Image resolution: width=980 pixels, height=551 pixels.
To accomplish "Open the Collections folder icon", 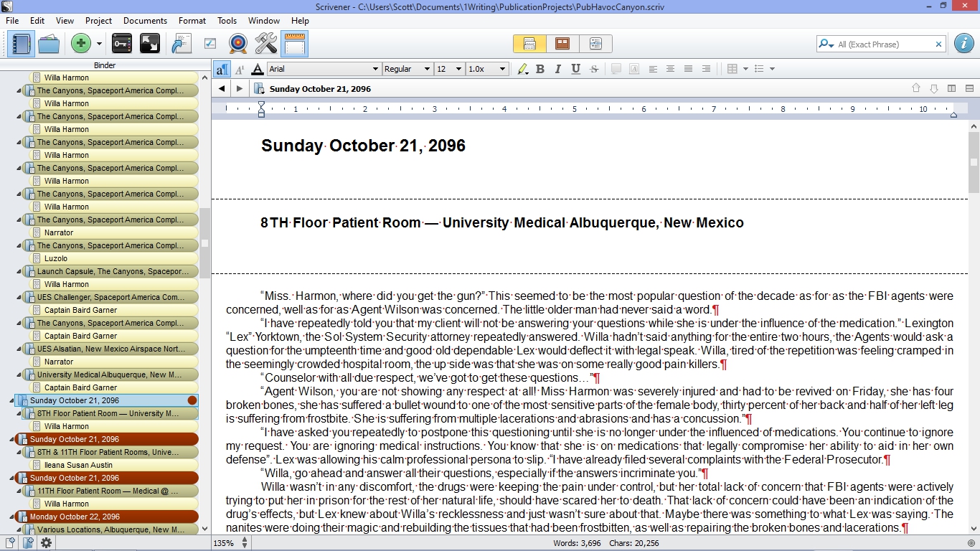I will (x=49, y=44).
